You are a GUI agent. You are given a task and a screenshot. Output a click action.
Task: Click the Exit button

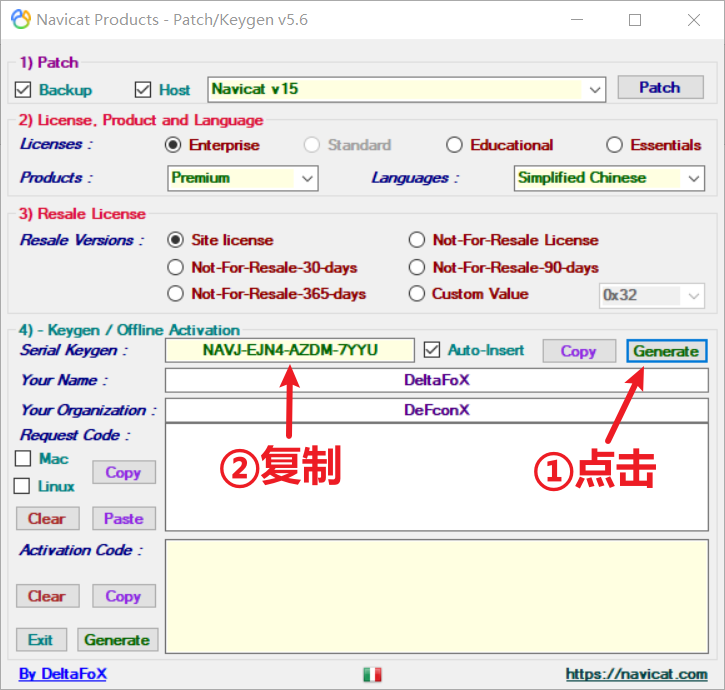click(41, 640)
